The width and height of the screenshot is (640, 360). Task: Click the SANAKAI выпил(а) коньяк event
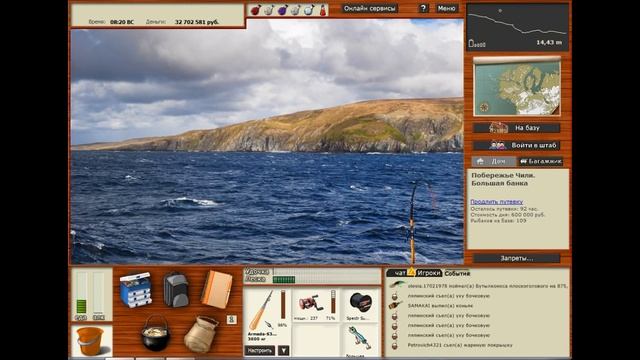point(440,305)
